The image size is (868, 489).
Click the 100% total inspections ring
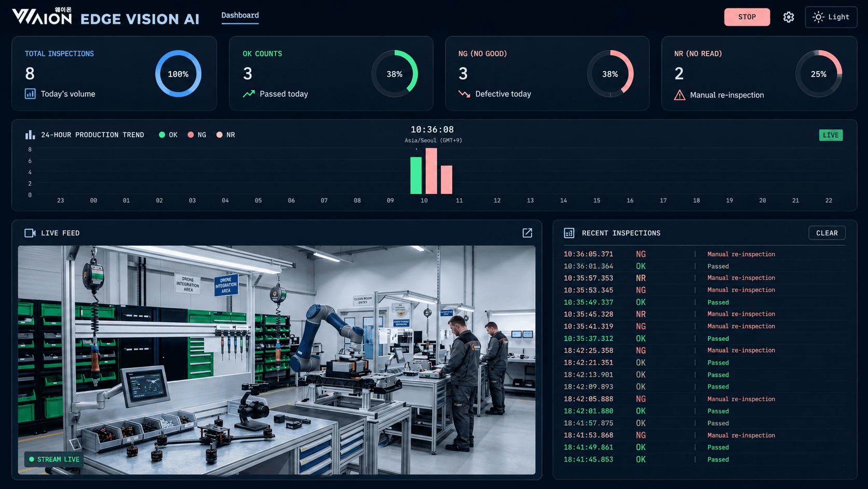(178, 74)
